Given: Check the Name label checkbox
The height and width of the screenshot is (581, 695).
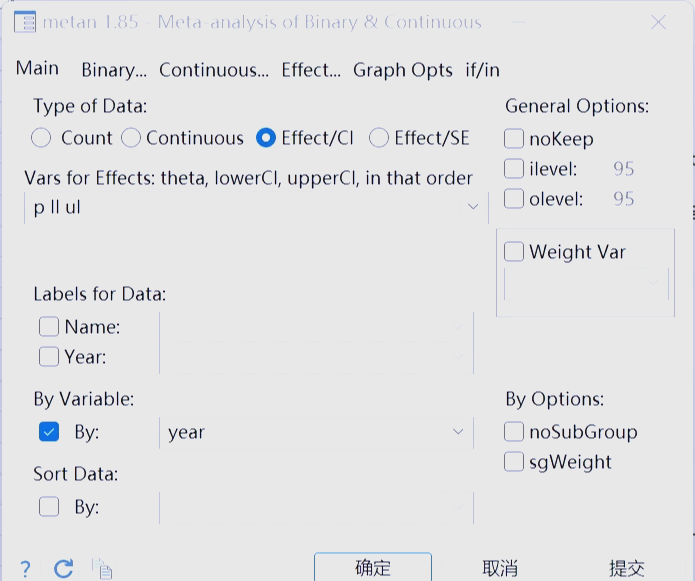Looking at the screenshot, I should [x=49, y=327].
